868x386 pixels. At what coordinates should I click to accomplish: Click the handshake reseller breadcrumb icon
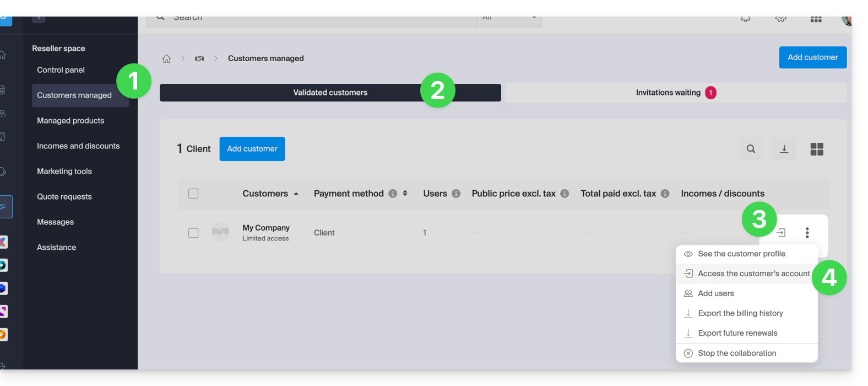[x=199, y=58]
